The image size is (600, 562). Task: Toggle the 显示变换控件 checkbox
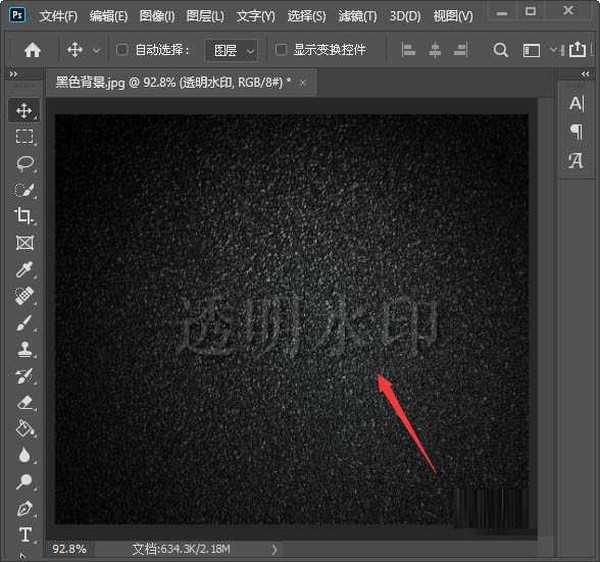[x=281, y=50]
